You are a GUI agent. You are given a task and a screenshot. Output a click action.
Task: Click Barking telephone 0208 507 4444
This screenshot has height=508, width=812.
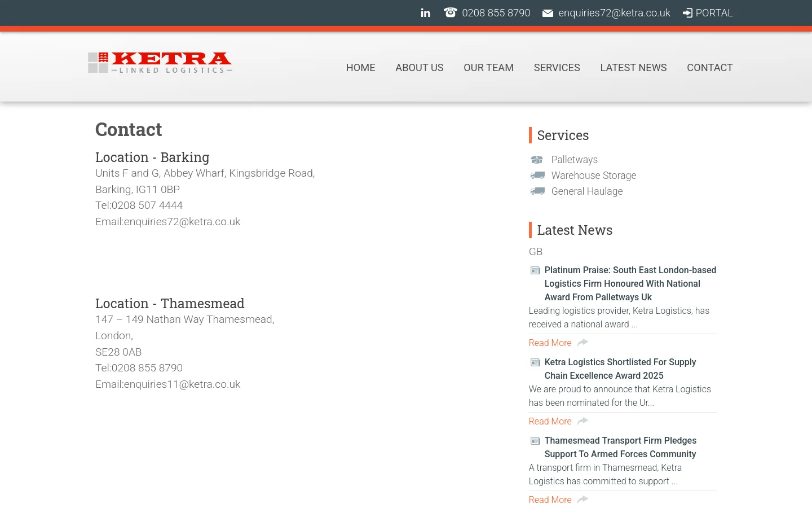(x=147, y=205)
